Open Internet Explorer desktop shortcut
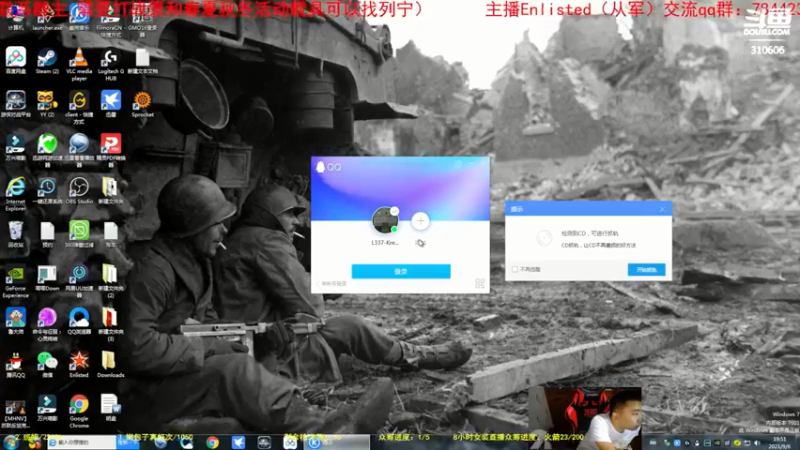This screenshot has width=800, height=450. 15,193
